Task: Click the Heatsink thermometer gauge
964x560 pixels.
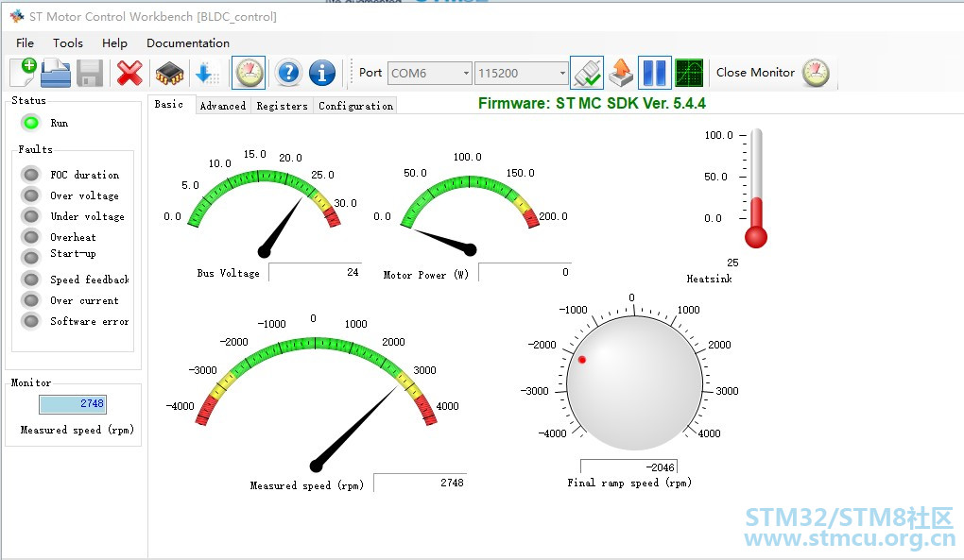Action: [x=756, y=188]
